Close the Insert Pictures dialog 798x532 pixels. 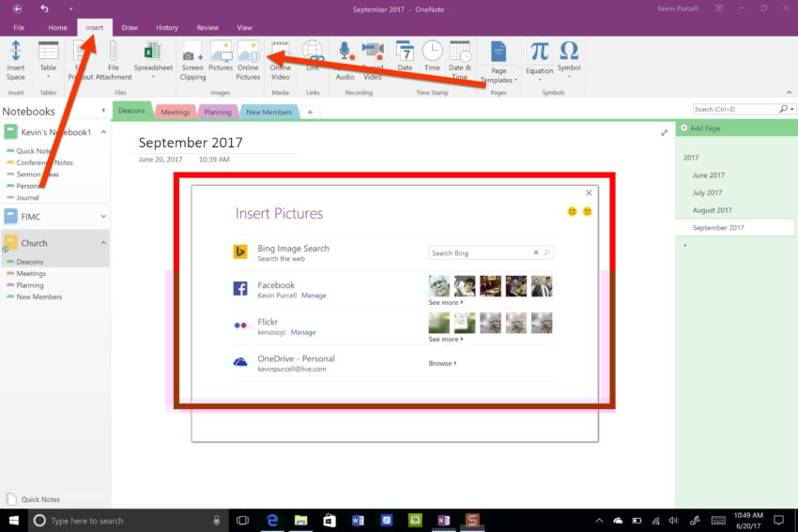589,192
